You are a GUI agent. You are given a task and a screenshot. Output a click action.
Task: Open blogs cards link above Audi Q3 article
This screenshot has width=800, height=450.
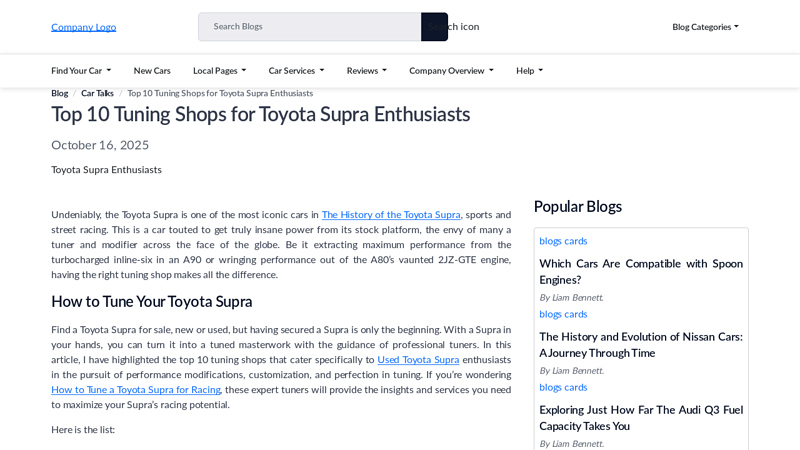click(563, 387)
